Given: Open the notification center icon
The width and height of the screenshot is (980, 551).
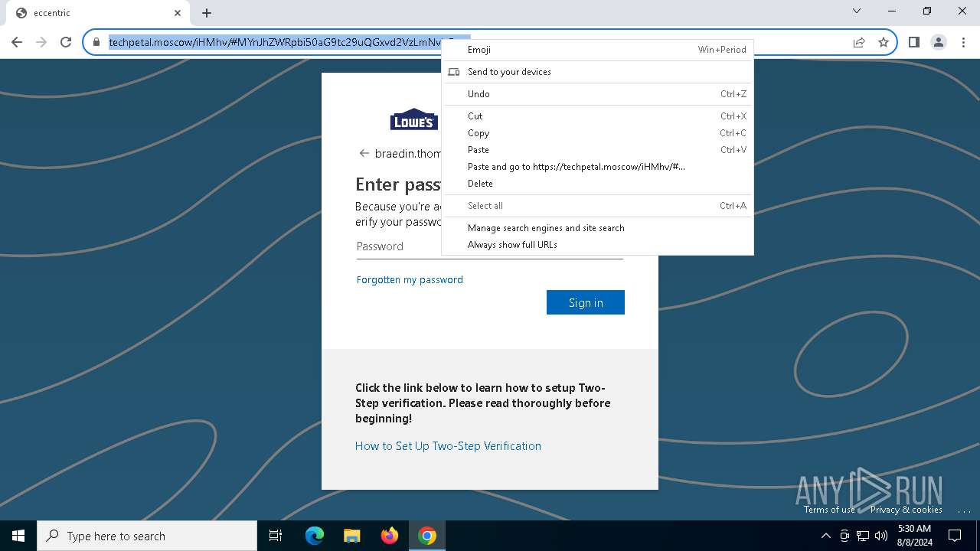Looking at the screenshot, I should [x=955, y=536].
